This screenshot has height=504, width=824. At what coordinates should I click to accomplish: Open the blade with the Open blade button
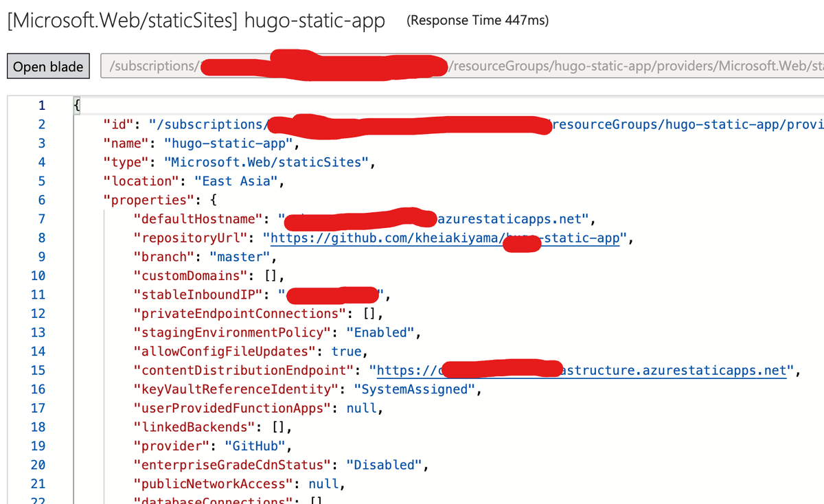click(48, 66)
